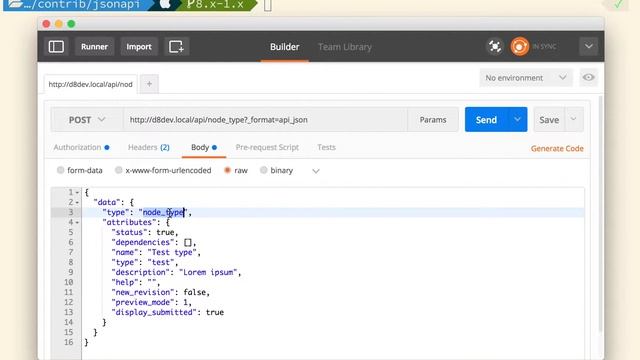Open the Runner
The width and height of the screenshot is (640, 360).
(94, 47)
